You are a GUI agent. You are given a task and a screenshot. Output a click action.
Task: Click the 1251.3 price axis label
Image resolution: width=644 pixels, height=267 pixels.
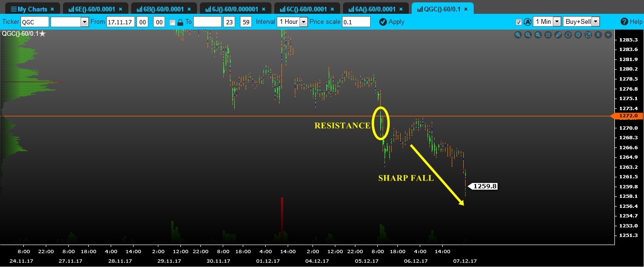[x=628, y=236]
